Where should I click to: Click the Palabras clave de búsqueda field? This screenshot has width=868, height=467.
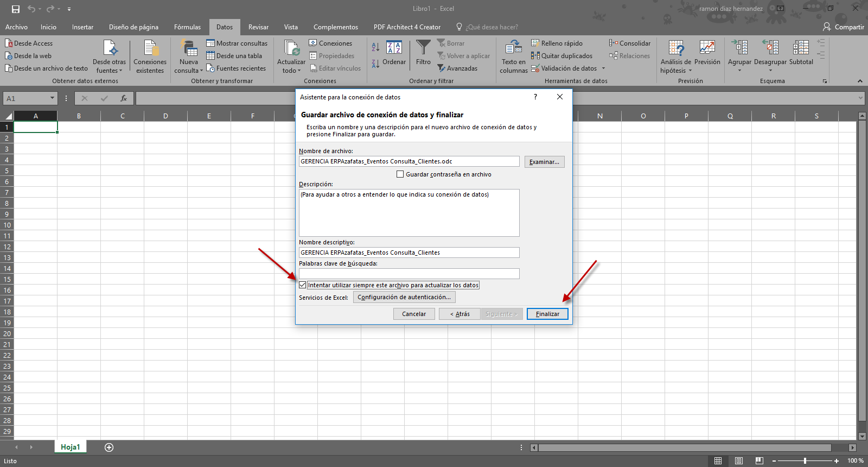pyautogui.click(x=409, y=274)
